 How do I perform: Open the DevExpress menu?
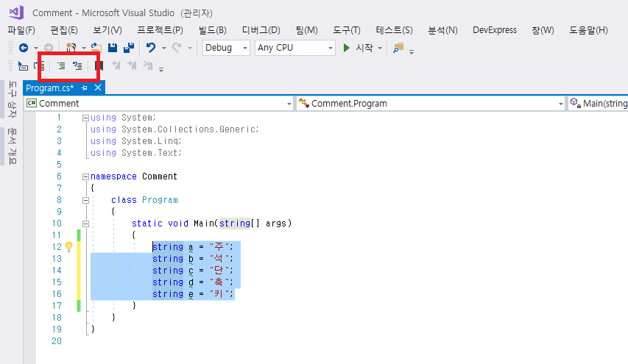[495, 30]
